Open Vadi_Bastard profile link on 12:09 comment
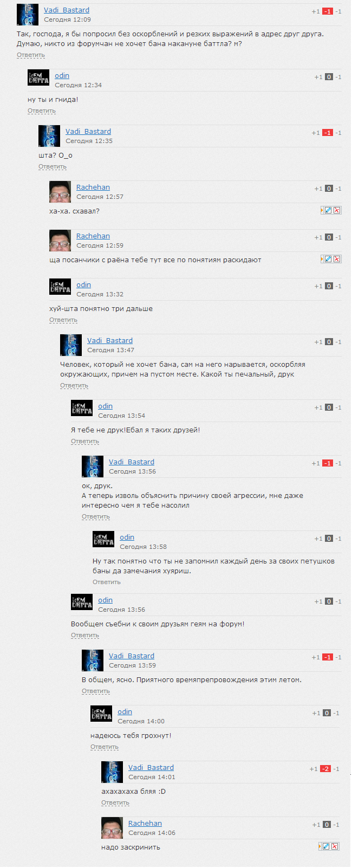This screenshot has height=868, width=352. pos(67,10)
